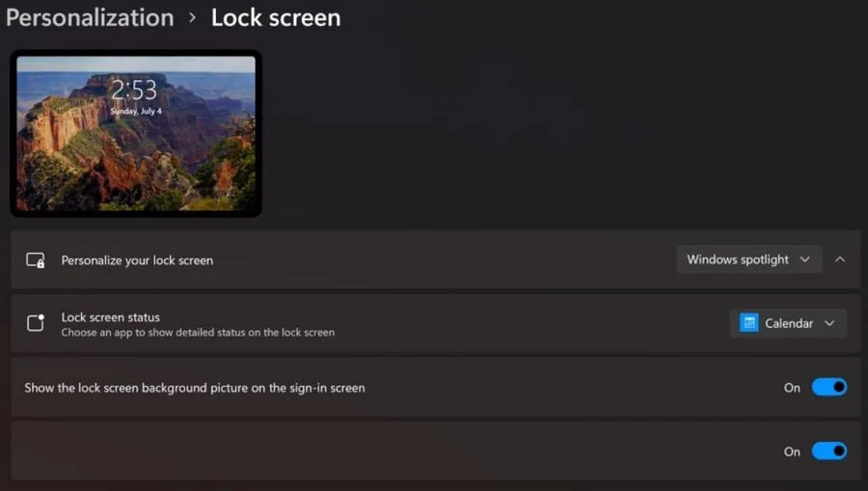Collapse the Personalize your lock screen section
Viewport: 868px width, 491px height.
[840, 259]
